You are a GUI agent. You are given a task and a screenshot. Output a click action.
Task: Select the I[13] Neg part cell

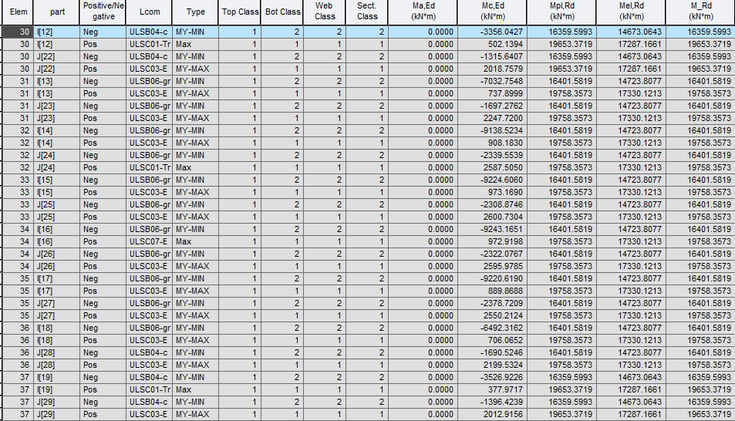point(56,81)
